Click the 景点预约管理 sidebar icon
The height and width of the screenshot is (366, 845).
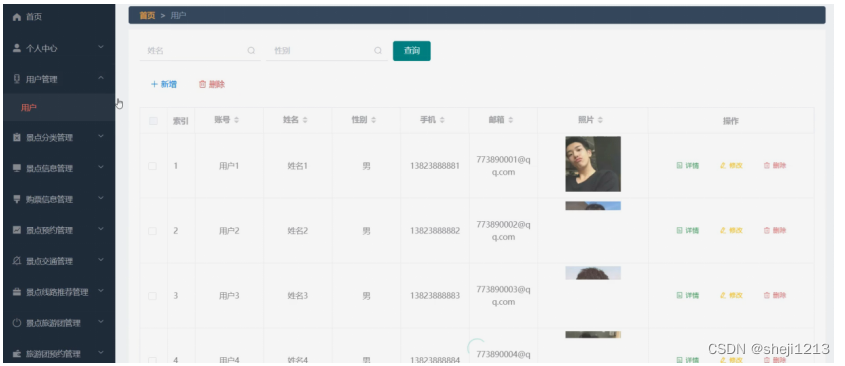point(17,230)
